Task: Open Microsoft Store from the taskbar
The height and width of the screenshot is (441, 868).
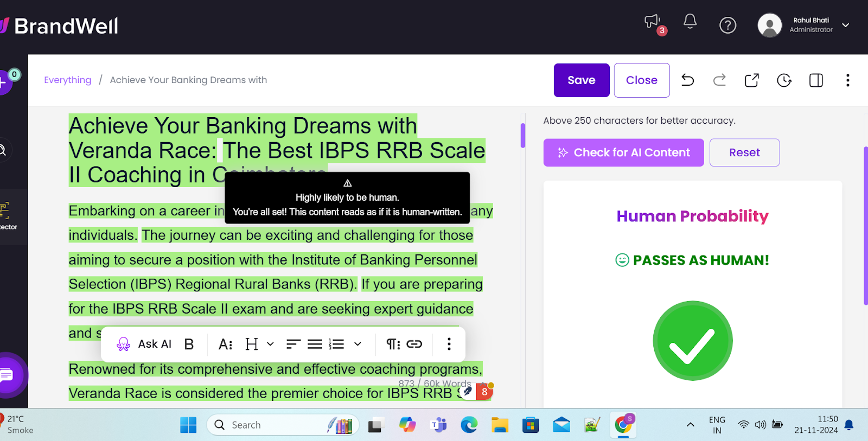Action: point(531,425)
